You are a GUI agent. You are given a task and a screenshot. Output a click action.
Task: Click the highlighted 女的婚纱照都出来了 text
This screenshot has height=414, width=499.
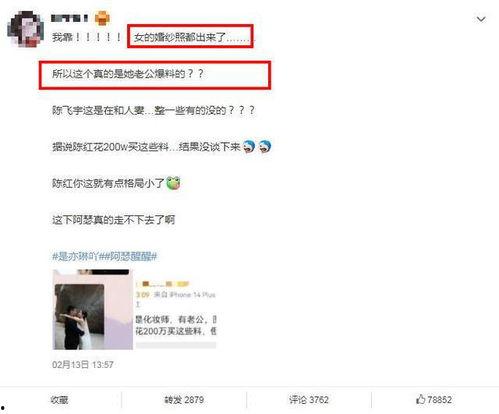click(x=190, y=37)
